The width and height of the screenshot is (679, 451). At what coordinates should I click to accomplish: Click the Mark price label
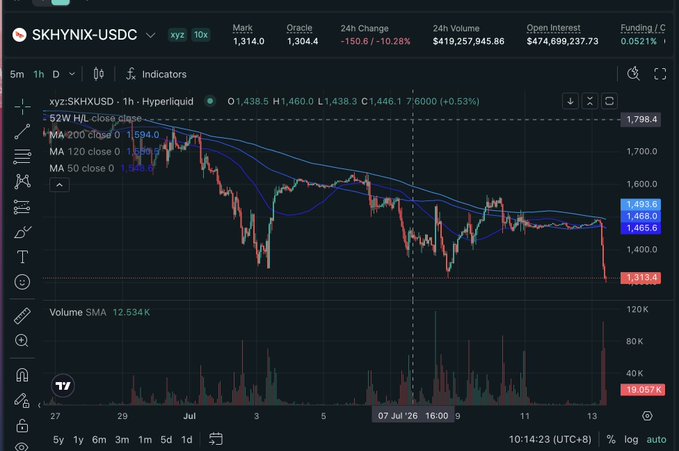tap(242, 28)
